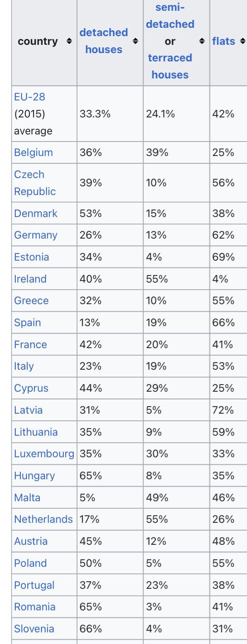Visit the Luxembourg link
This screenshot has width=247, height=644.
(44, 454)
